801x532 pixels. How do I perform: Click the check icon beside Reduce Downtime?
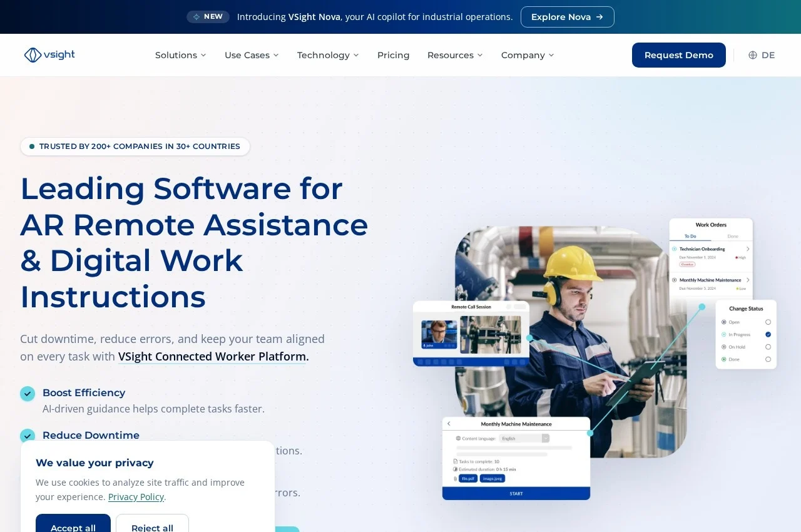click(x=28, y=436)
